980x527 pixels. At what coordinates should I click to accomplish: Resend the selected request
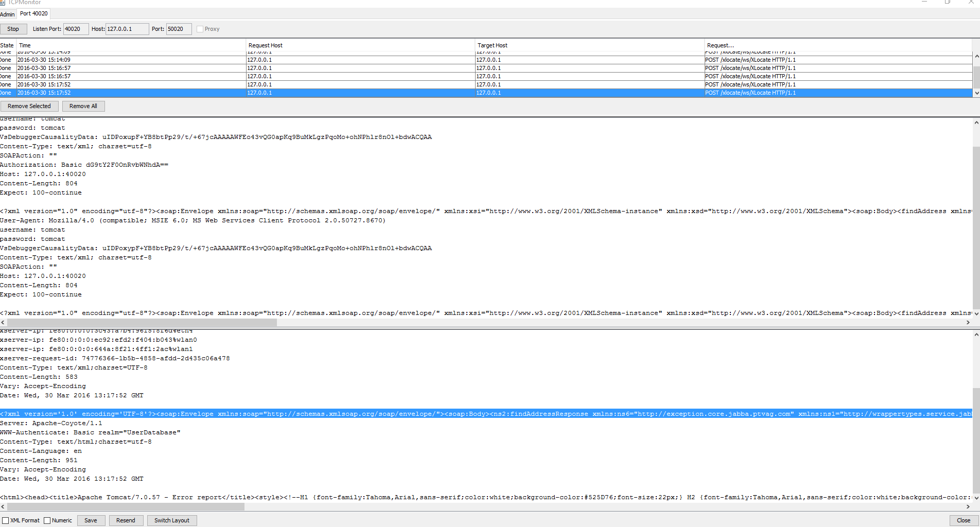point(126,520)
